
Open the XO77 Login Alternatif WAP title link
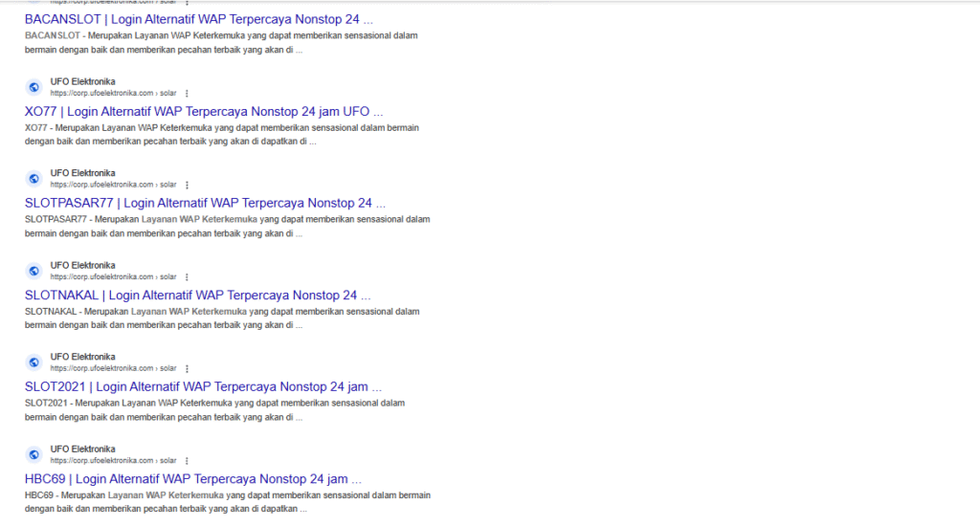204,111
